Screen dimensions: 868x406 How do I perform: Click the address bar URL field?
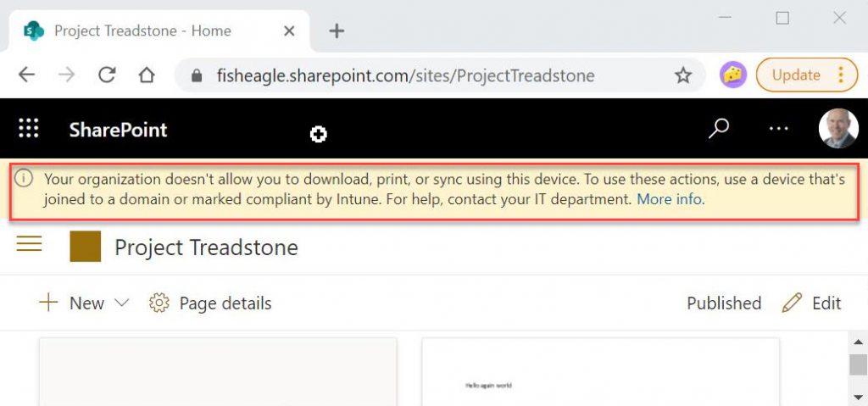pyautogui.click(x=406, y=75)
